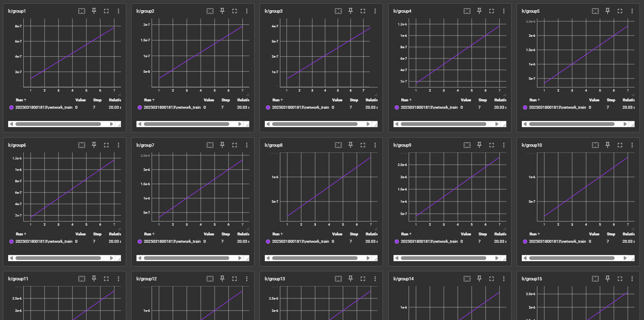The width and height of the screenshot is (644, 320).
Task: Toggle fullscreen for lr/group3 chart
Action: pyautogui.click(x=363, y=11)
